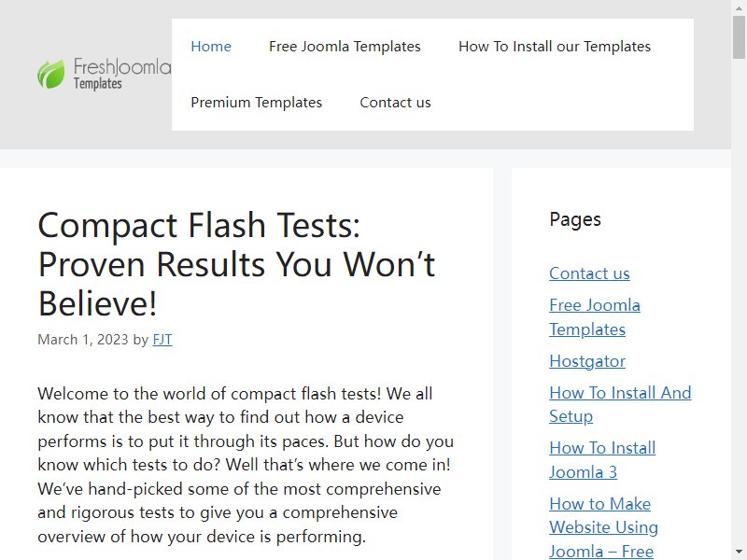The width and height of the screenshot is (747, 560).
Task: Click the FreshJoomla Templates leaf logo
Action: click(51, 74)
